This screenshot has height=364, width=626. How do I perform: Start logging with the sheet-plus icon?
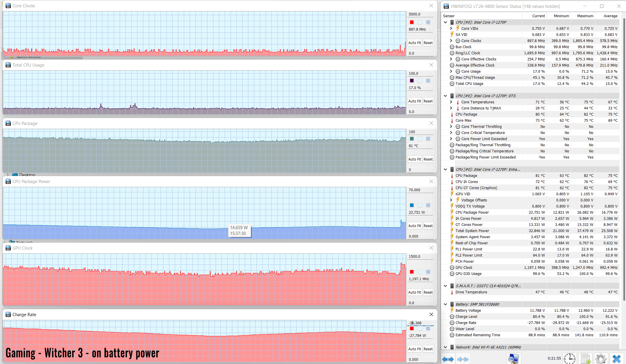tap(585, 358)
